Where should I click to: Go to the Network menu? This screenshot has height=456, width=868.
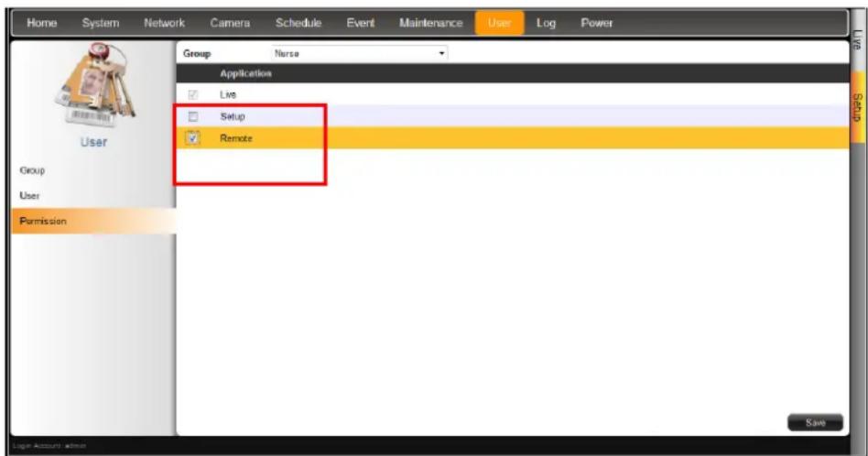[164, 23]
